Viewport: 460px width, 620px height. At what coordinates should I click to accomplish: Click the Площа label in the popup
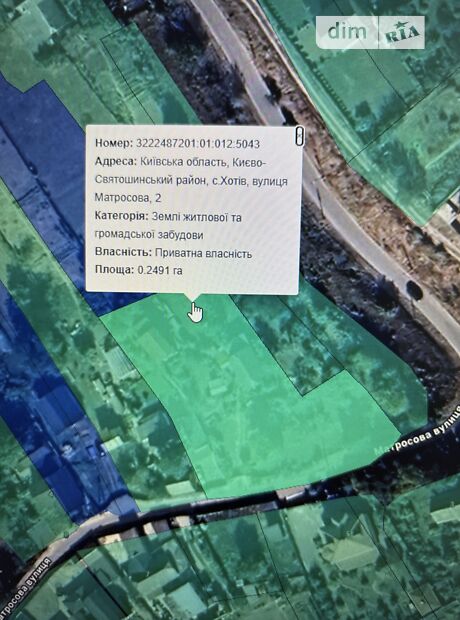click(114, 270)
